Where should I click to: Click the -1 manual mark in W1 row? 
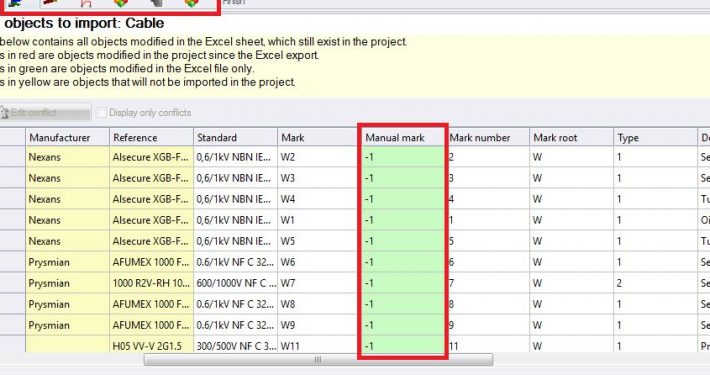403,220
